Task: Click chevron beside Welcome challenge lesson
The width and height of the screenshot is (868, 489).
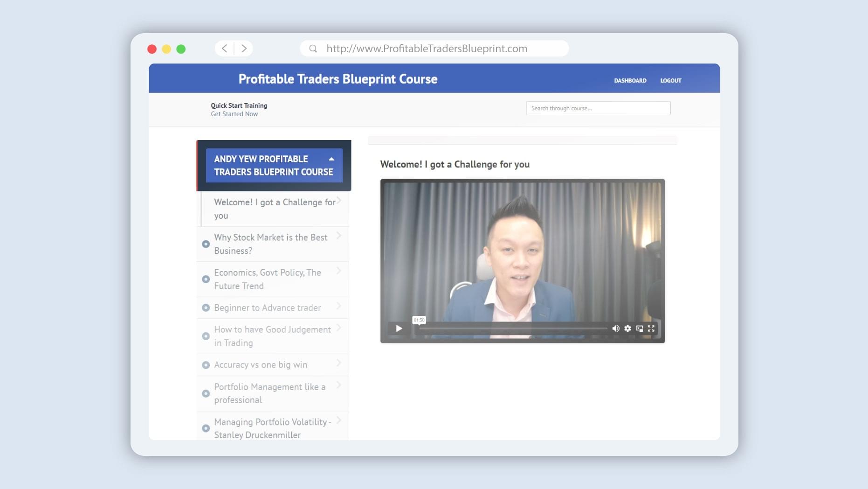Action: [x=339, y=201]
